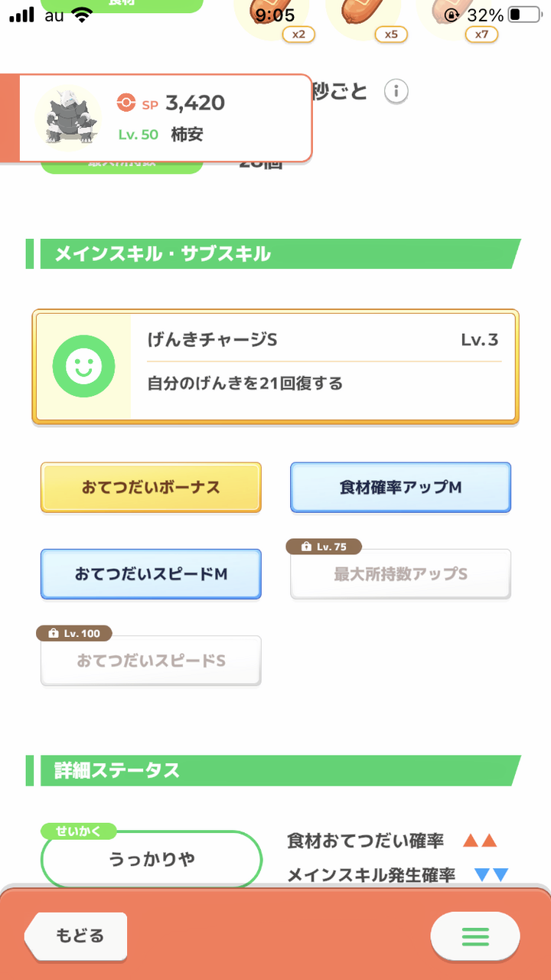The height and width of the screenshot is (980, 551).
Task: Tap the Lv. 100 lock badge
Action: pyautogui.click(x=74, y=633)
